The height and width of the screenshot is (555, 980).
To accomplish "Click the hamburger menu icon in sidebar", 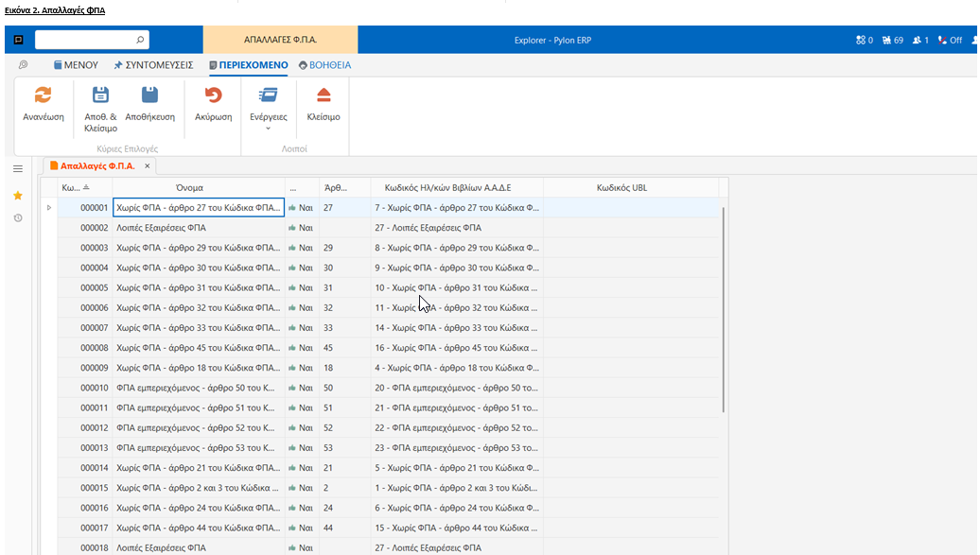I will [x=17, y=168].
